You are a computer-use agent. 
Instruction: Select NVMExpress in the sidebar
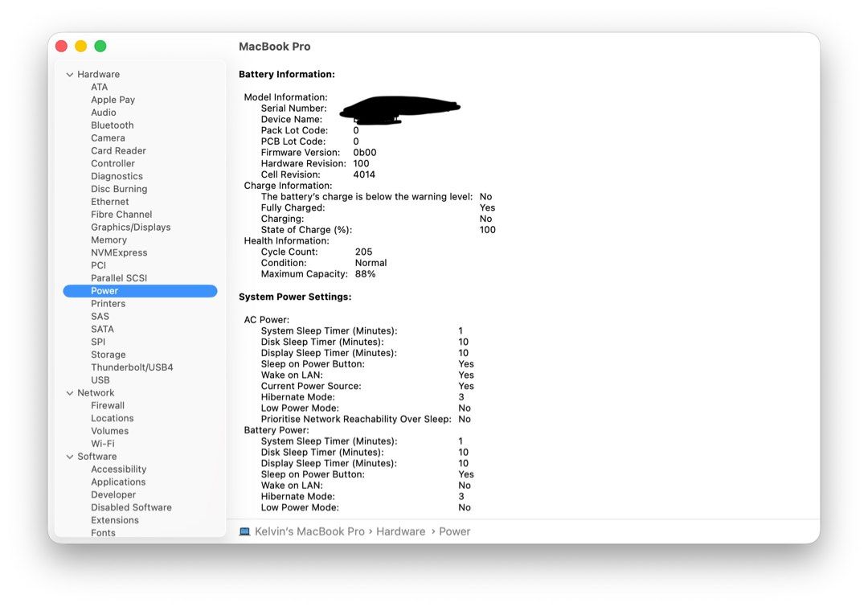119,252
